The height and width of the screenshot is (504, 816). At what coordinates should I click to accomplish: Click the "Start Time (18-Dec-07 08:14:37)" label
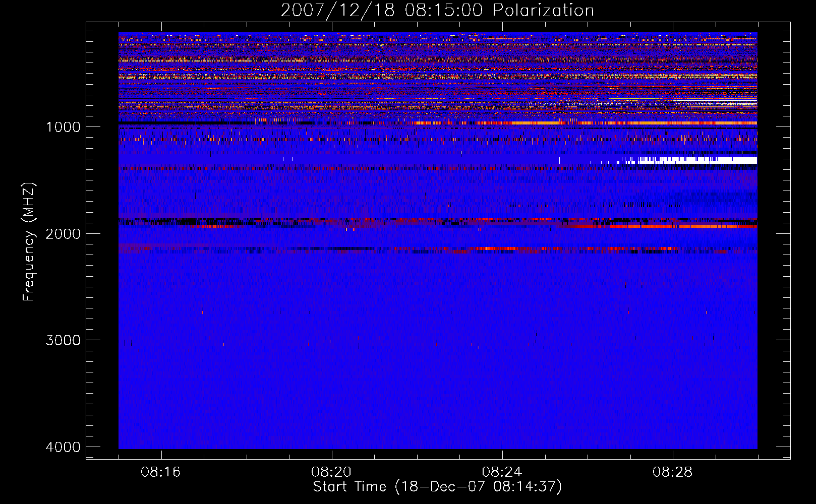coord(437,487)
